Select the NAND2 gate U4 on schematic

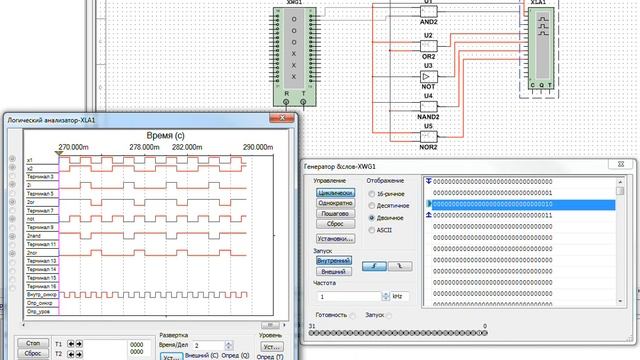(x=429, y=107)
